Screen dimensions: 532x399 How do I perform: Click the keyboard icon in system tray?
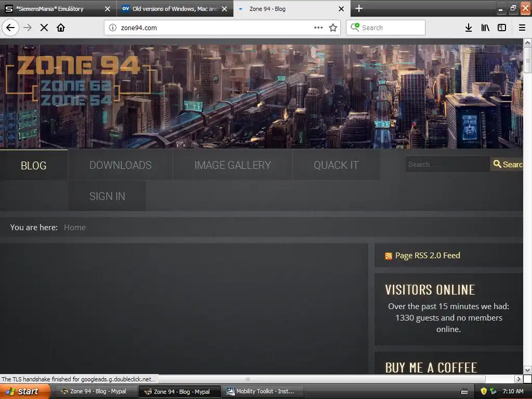coord(464,392)
